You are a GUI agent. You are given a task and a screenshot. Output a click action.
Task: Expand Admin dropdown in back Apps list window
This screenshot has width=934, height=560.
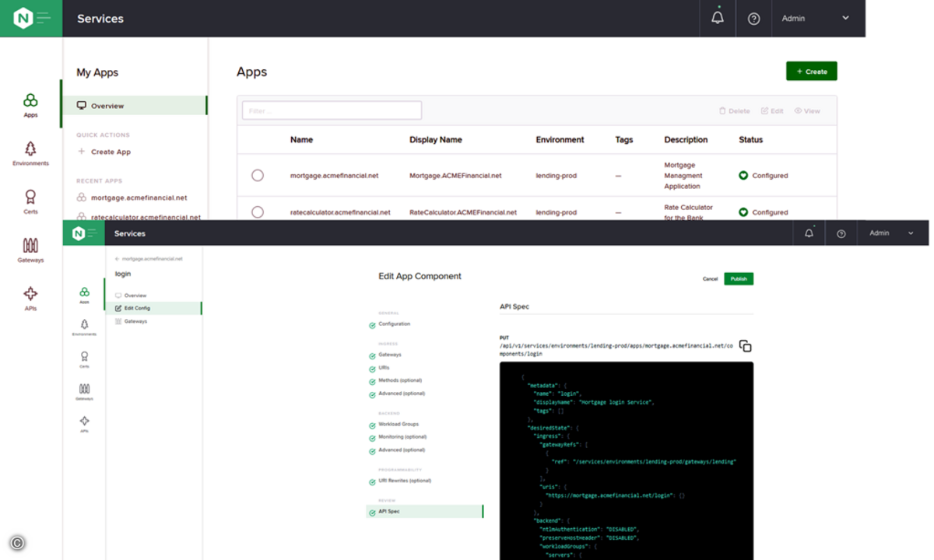(x=816, y=18)
